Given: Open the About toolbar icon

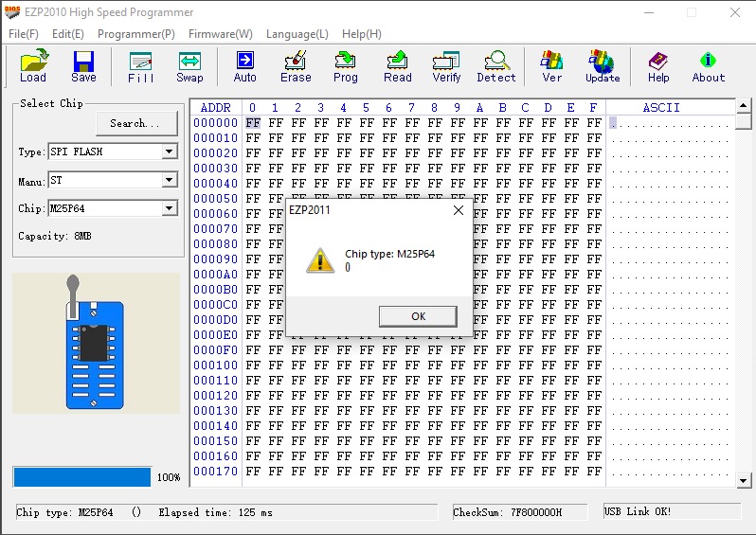Looking at the screenshot, I should [x=709, y=66].
